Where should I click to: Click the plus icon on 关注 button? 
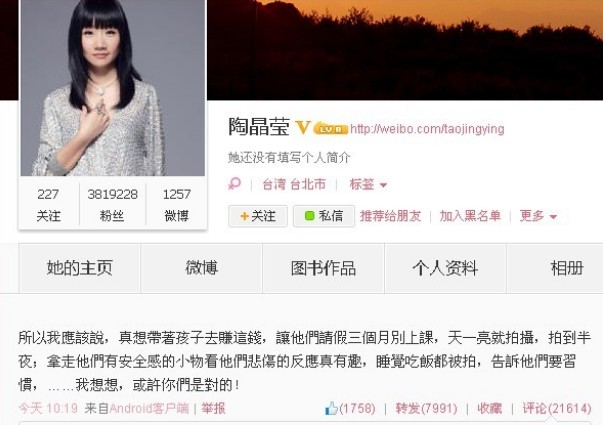(x=244, y=216)
